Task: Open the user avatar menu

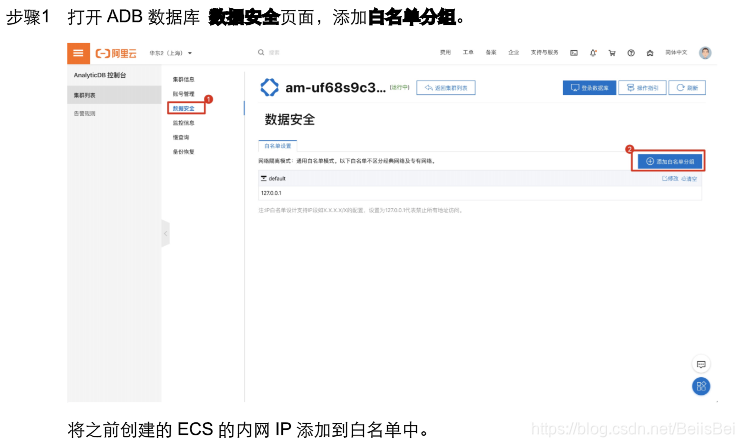Action: click(x=705, y=53)
